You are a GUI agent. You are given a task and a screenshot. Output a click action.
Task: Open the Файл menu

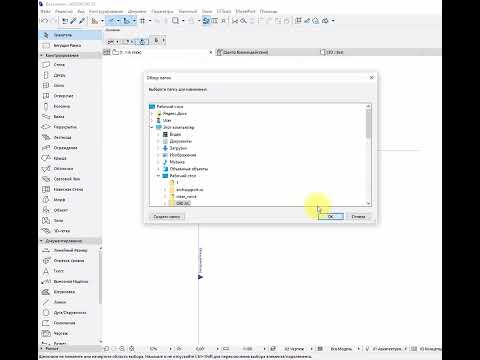(x=46, y=11)
